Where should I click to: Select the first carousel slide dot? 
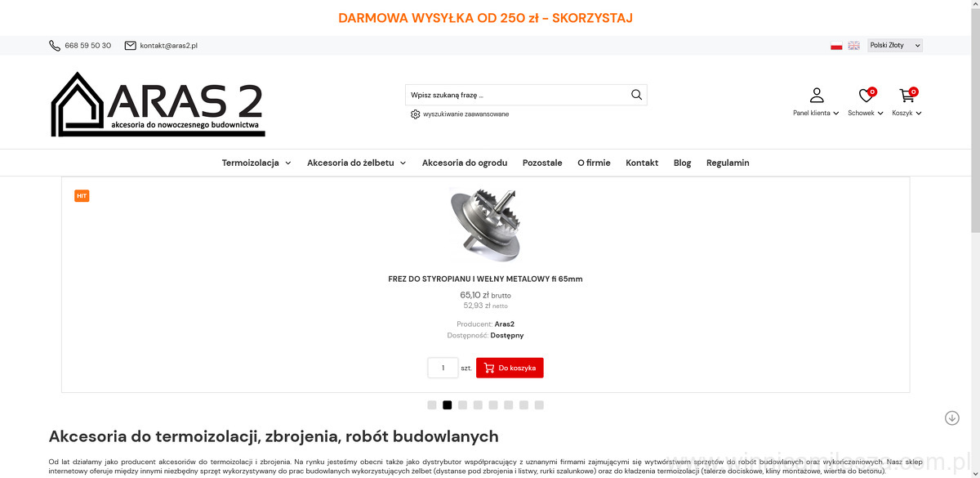click(x=432, y=405)
